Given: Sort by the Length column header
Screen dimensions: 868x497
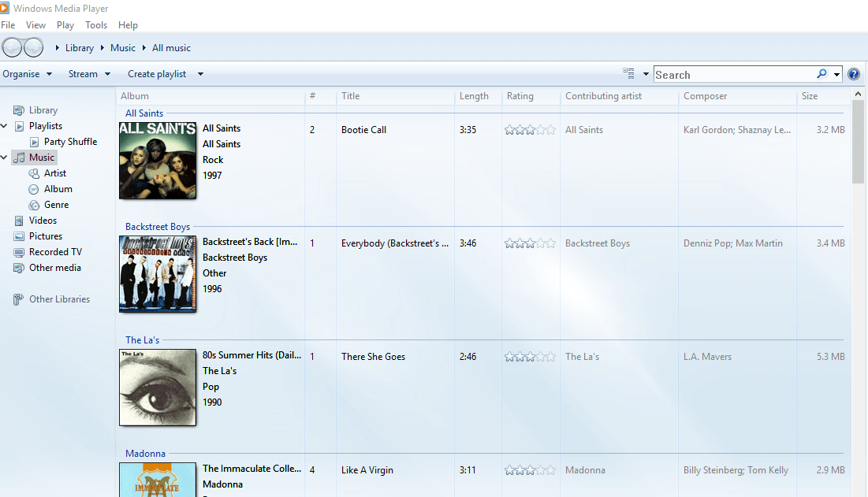Looking at the screenshot, I should [479, 96].
